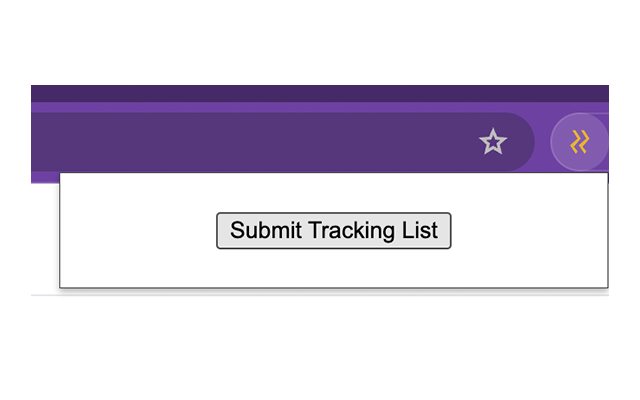Click the star outline in the address bar
Image resolution: width=640 pixels, height=400 pixels.
[493, 142]
